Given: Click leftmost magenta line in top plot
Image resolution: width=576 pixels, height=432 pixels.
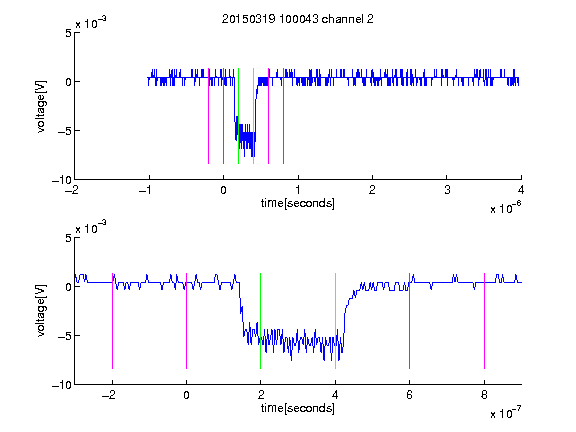Looking at the screenshot, I should pos(209,116).
